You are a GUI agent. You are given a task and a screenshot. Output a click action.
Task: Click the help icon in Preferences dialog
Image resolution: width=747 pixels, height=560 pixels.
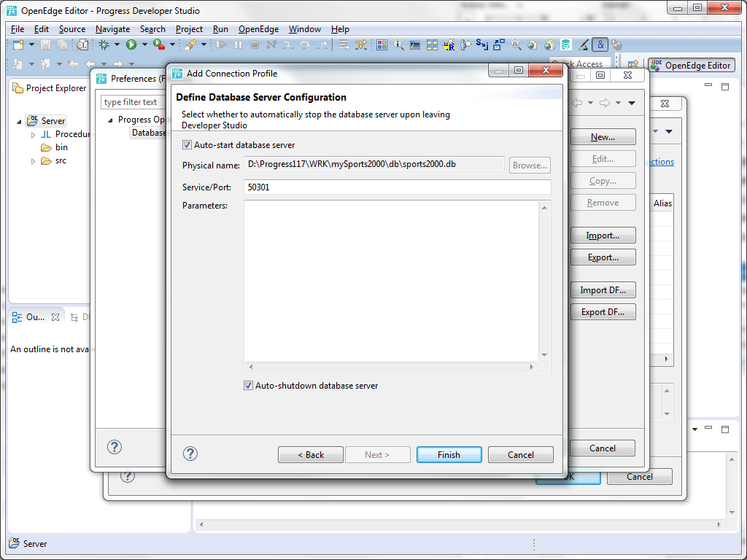(115, 447)
